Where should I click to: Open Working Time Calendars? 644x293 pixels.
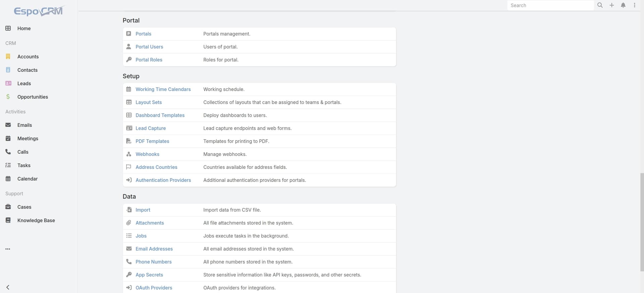(163, 89)
